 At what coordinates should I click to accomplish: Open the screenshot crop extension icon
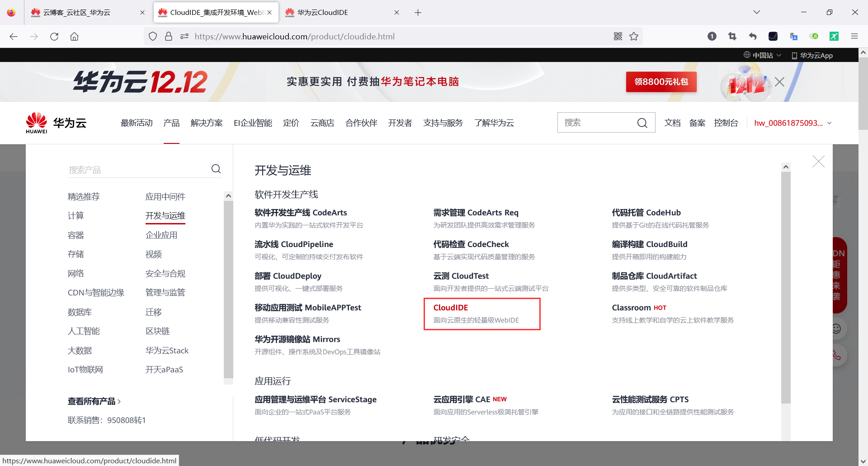(x=732, y=36)
